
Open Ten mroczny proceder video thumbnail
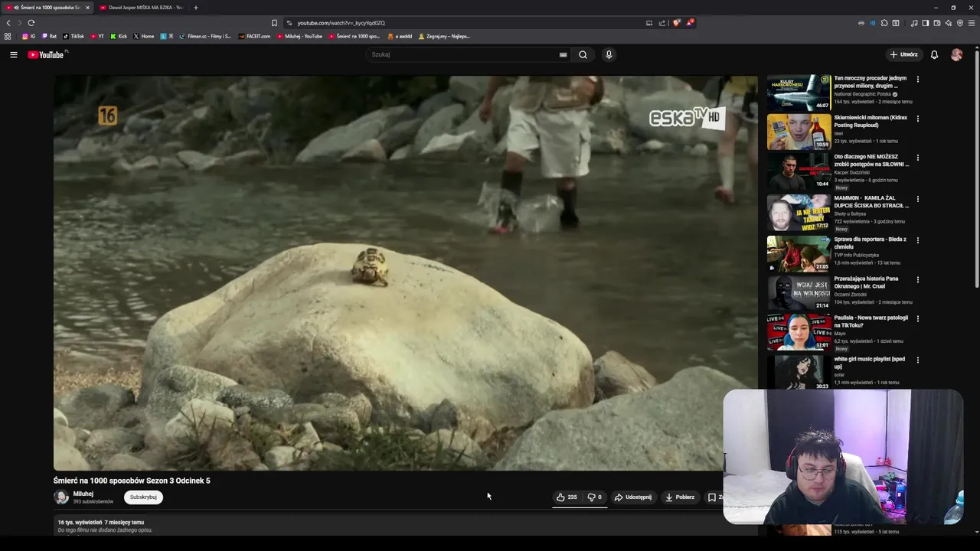tap(799, 92)
